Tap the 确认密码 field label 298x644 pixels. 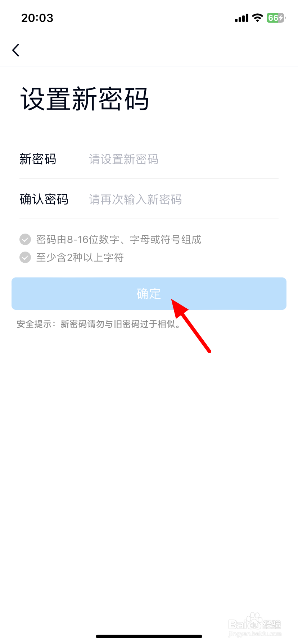(44, 199)
